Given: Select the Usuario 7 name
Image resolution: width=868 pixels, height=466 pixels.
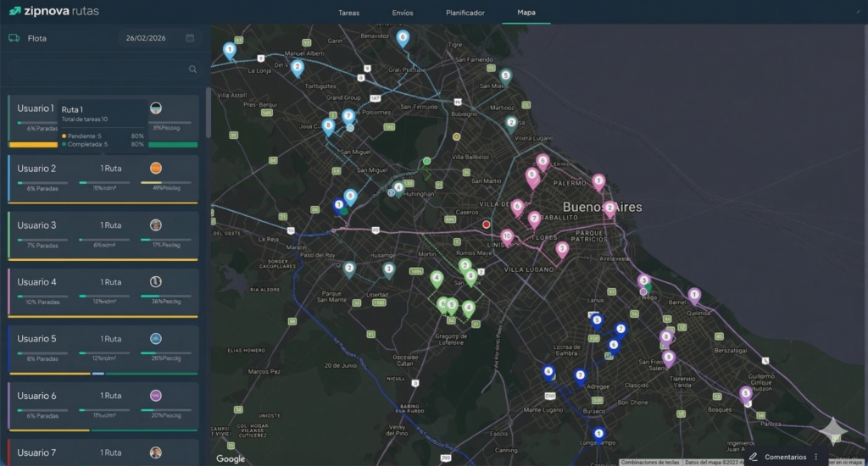Looking at the screenshot, I should pyautogui.click(x=36, y=452).
